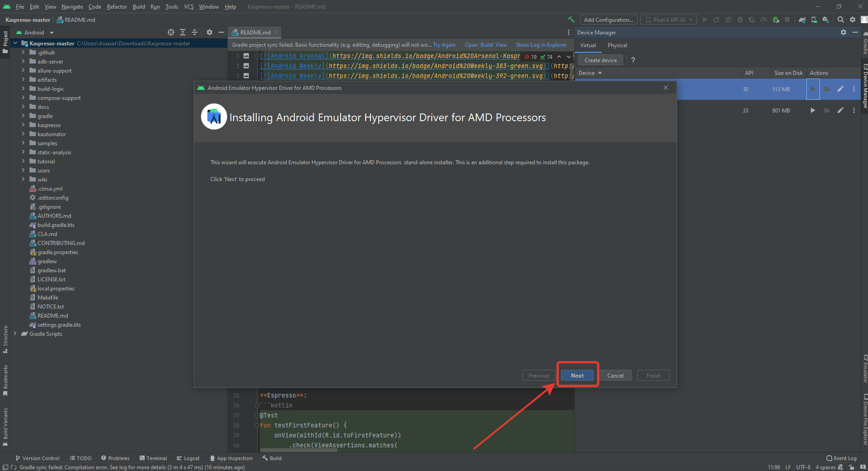Click the Add Configuration button
This screenshot has height=471, width=868.
[609, 20]
